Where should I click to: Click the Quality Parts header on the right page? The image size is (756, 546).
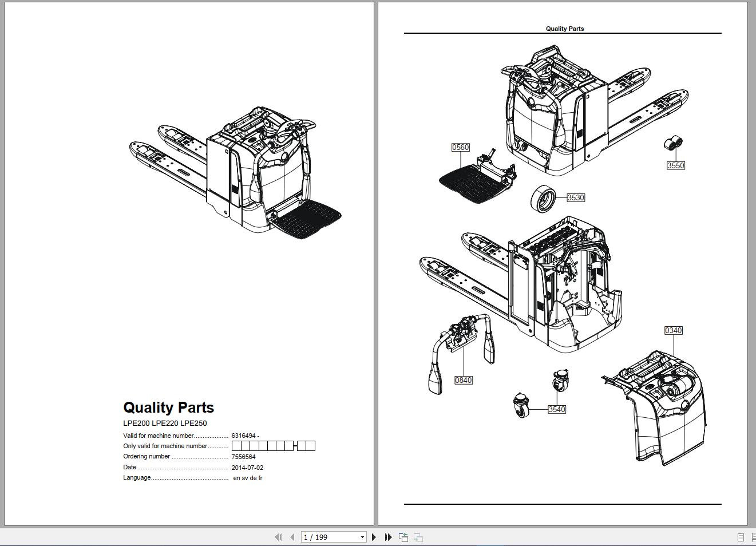(564, 29)
